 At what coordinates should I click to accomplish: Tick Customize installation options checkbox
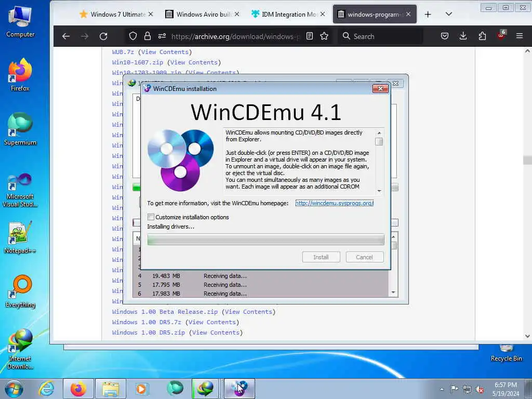[x=151, y=217]
